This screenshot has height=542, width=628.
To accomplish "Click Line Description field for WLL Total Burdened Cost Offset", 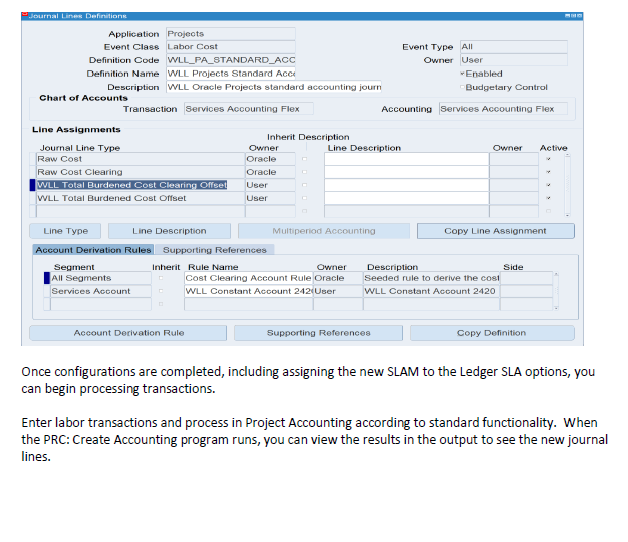I will coord(407,198).
